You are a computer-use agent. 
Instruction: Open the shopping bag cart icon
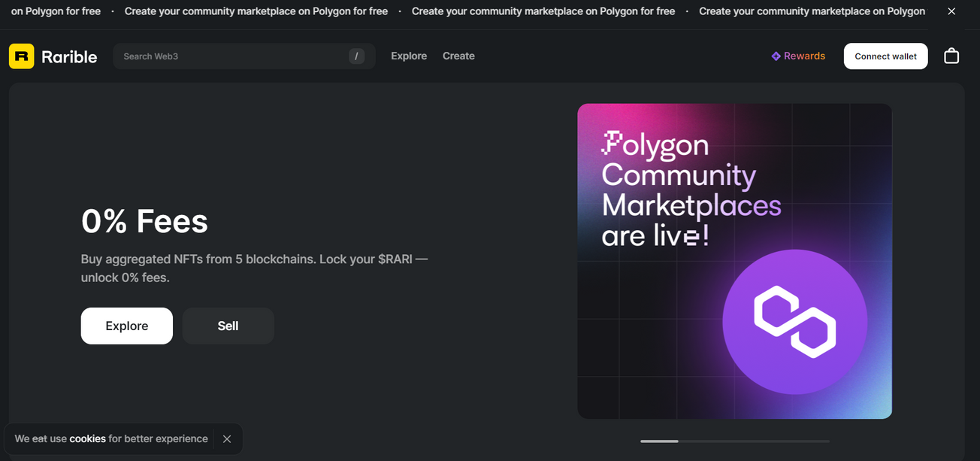pos(951,56)
